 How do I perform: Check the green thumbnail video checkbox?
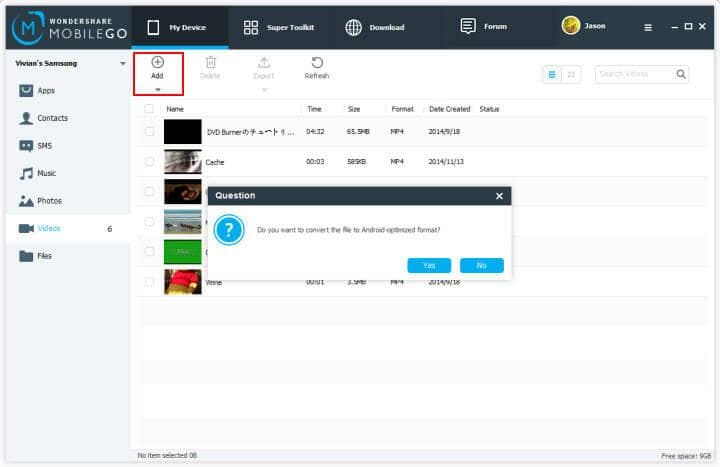(x=149, y=252)
